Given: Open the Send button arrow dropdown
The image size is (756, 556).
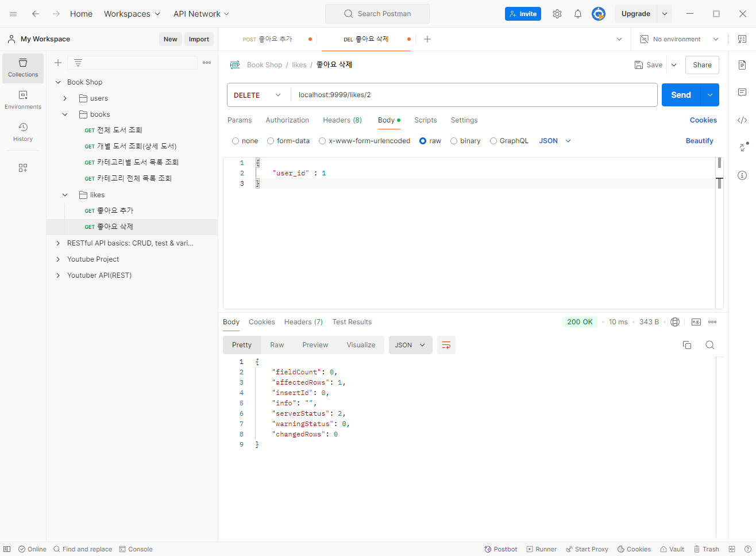Looking at the screenshot, I should click(x=710, y=95).
